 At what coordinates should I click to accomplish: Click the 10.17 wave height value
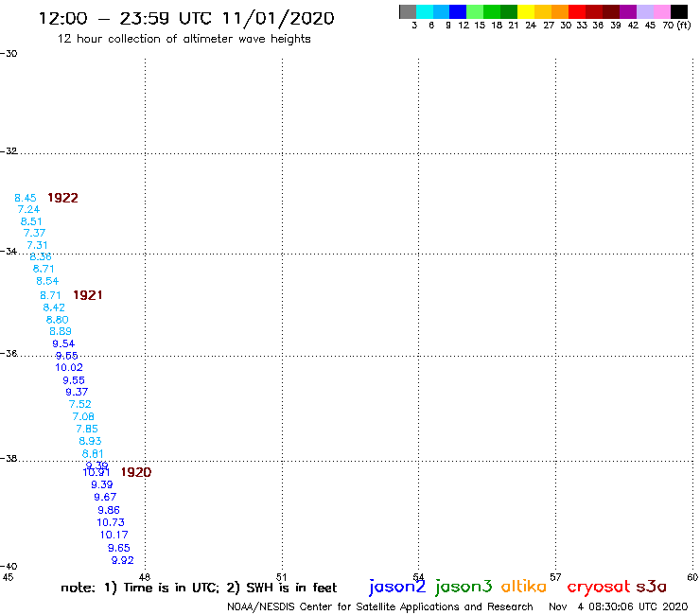pyautogui.click(x=114, y=535)
